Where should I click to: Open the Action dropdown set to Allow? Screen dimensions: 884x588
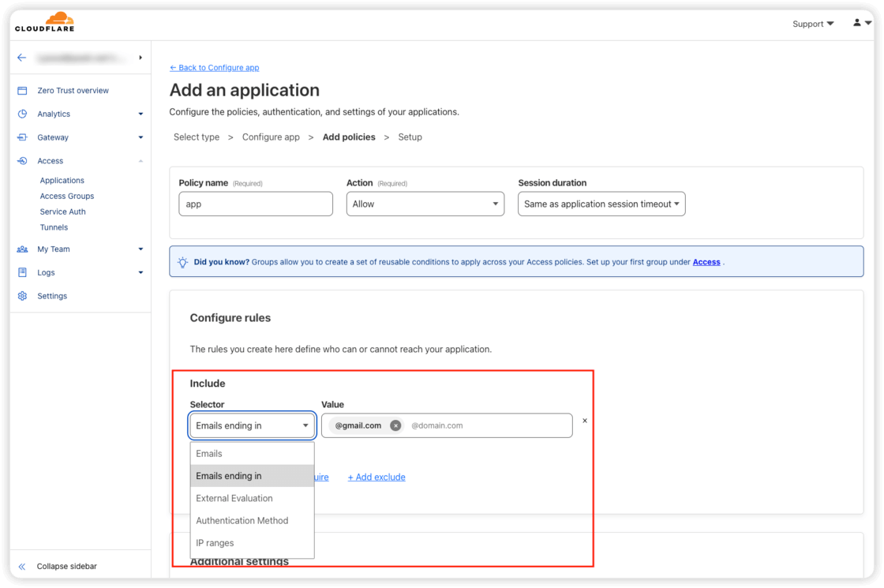(425, 204)
